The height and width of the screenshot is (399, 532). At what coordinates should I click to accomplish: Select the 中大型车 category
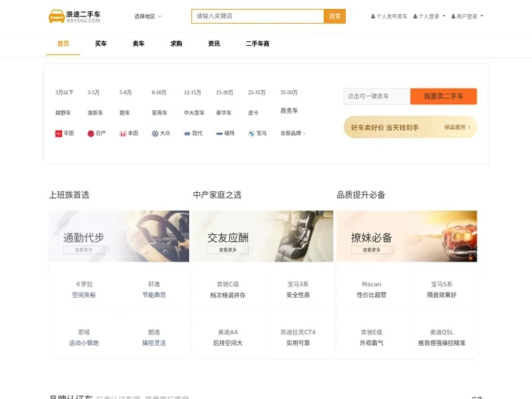pos(194,112)
